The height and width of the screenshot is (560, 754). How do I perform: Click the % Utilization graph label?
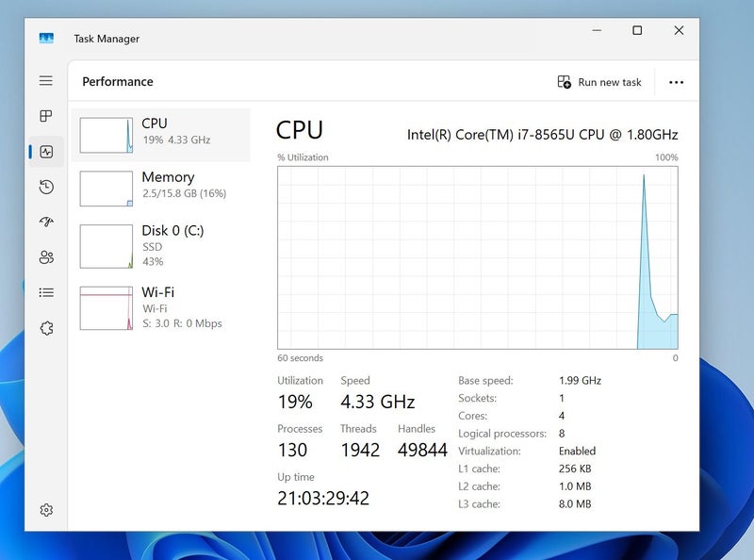(x=303, y=157)
